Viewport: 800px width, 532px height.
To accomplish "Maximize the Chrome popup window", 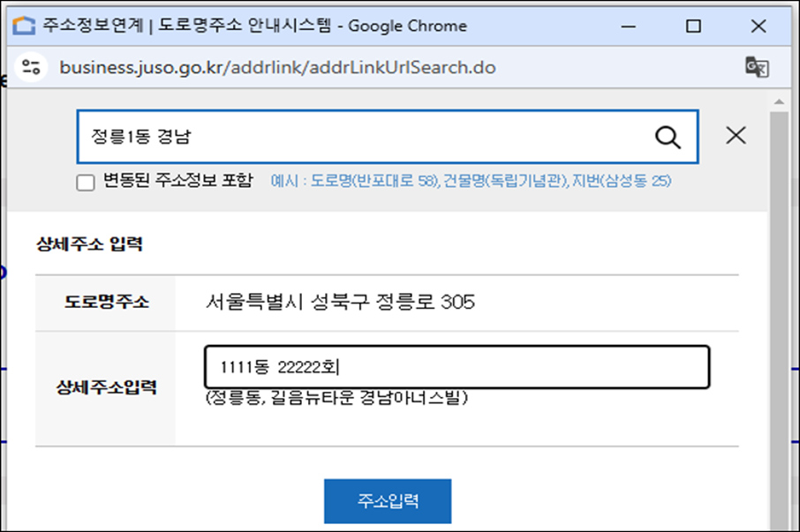I will 693,26.
